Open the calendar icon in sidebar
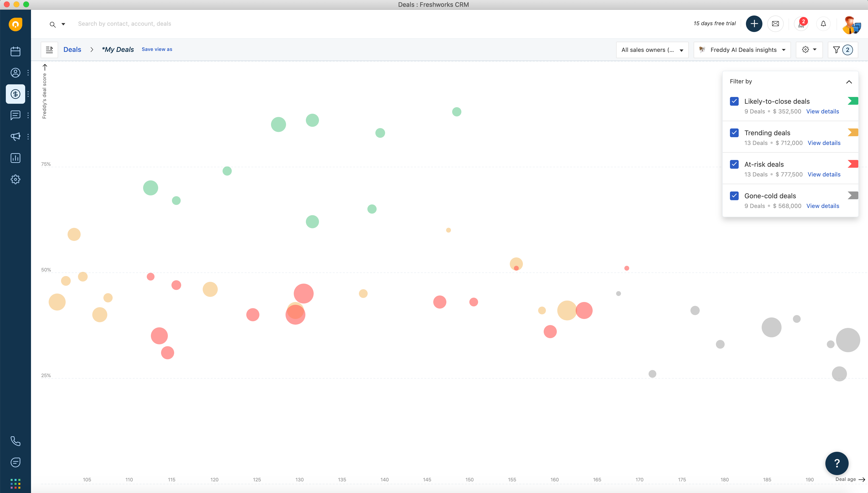Viewport: 868px width, 493px height. [x=15, y=51]
